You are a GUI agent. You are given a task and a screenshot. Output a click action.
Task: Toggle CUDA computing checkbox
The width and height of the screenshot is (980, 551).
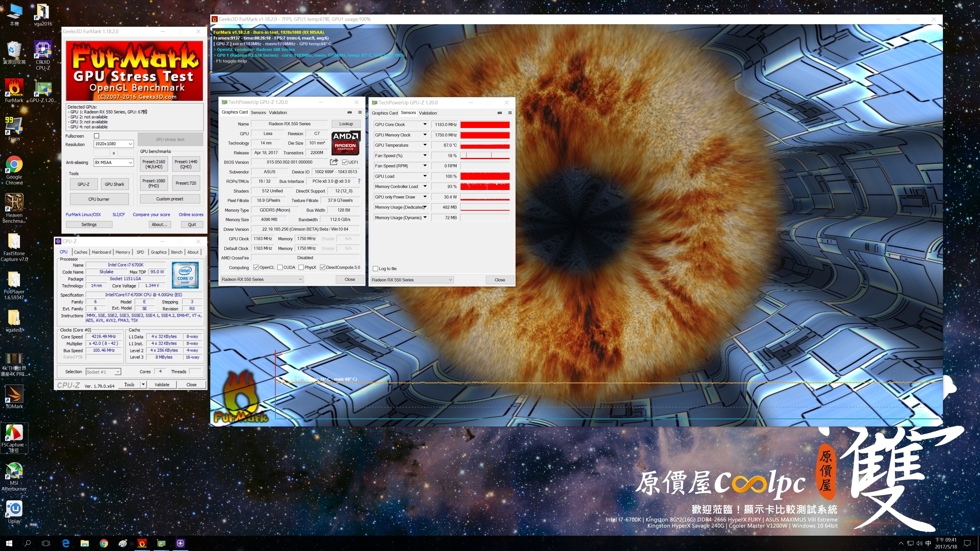280,267
